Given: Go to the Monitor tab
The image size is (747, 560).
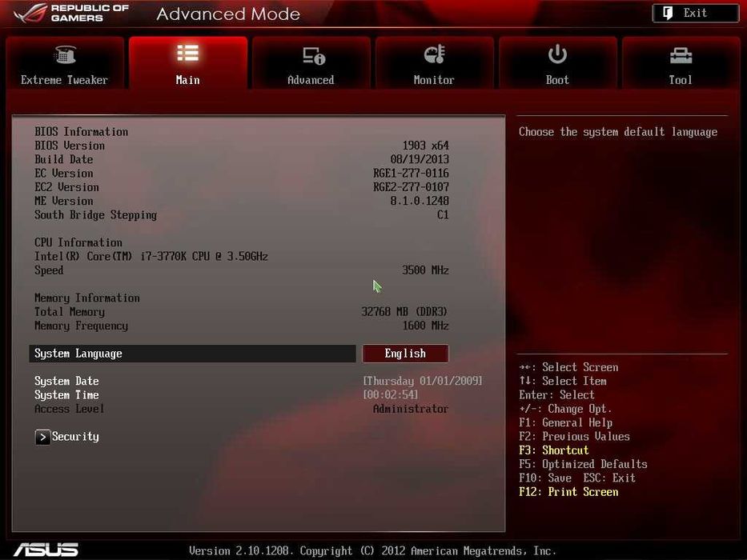Looking at the screenshot, I should (435, 63).
